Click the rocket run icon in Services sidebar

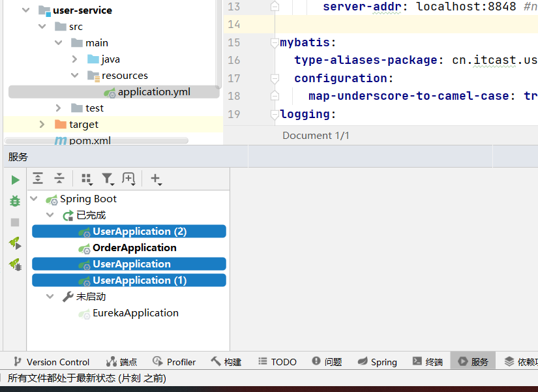pos(16,244)
